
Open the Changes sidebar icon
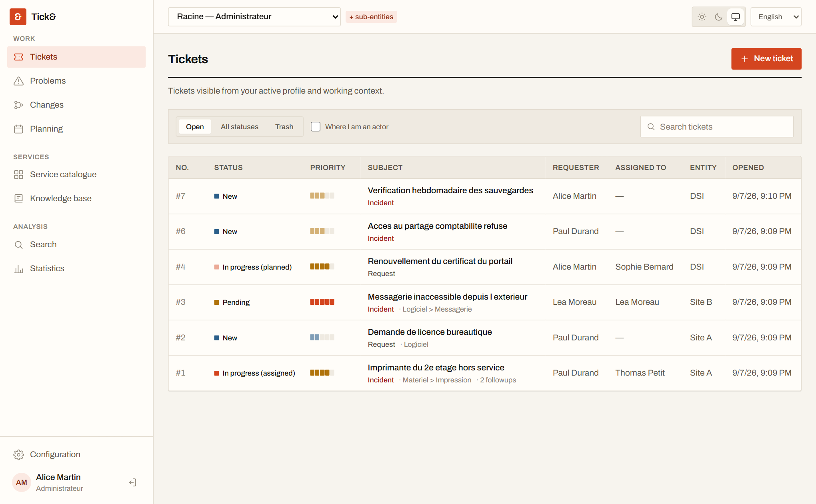19,105
